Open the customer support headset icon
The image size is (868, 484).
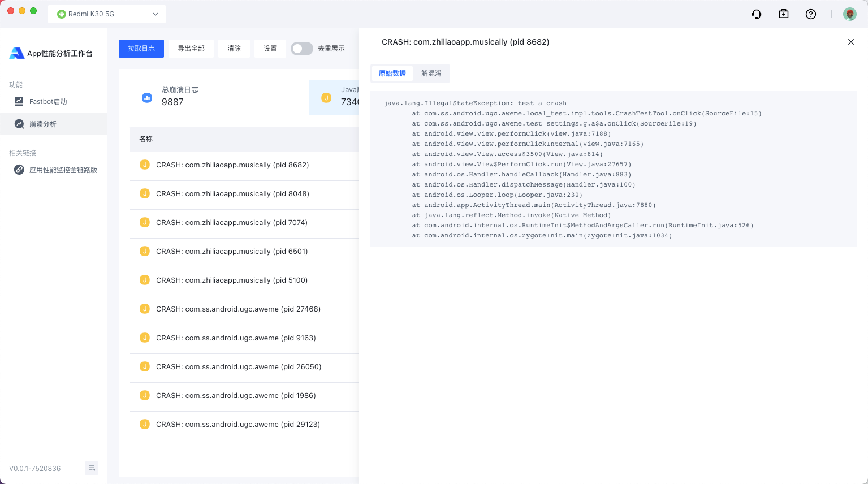[x=757, y=14]
